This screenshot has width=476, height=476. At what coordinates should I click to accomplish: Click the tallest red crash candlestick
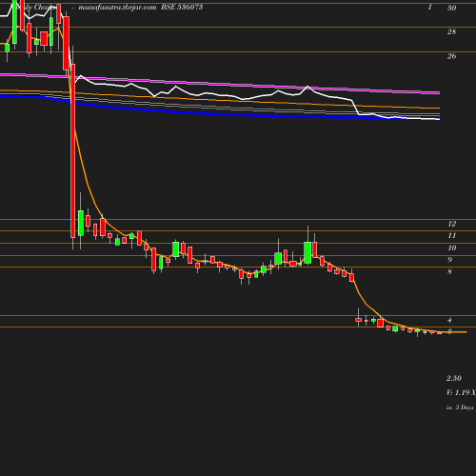click(73, 150)
